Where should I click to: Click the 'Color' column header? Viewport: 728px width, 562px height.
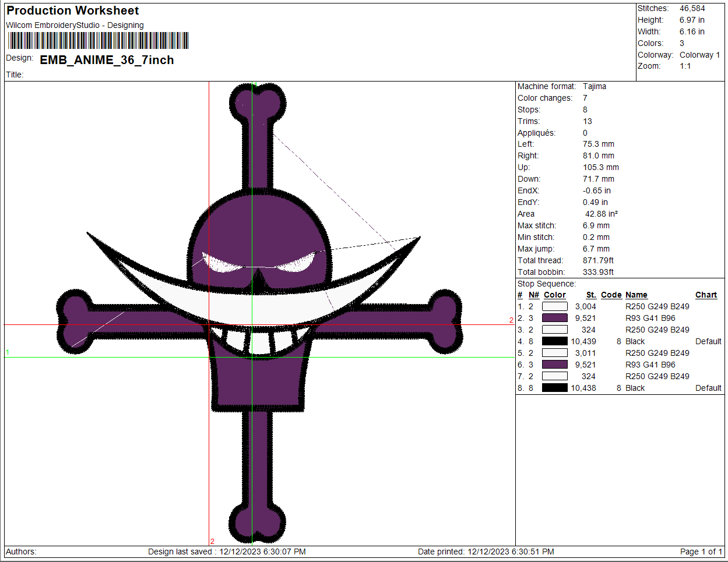pyautogui.click(x=554, y=295)
